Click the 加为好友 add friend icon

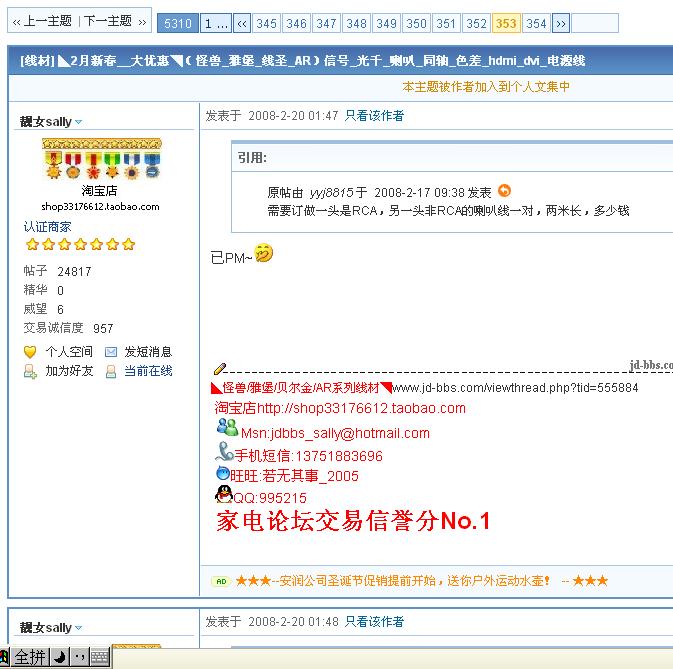pyautogui.click(x=30, y=371)
